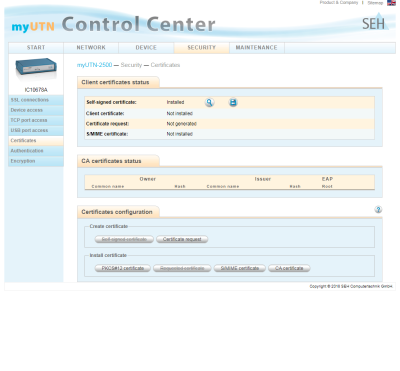Viewport: 400px width, 371px height.
Task: Open the help question mark icon
Action: (378, 209)
